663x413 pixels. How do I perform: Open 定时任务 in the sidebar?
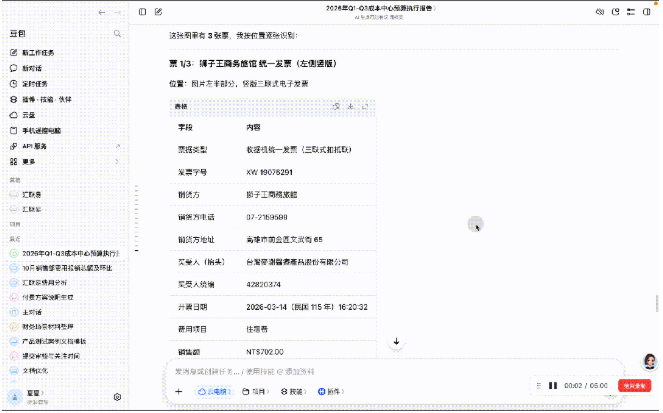tap(35, 84)
